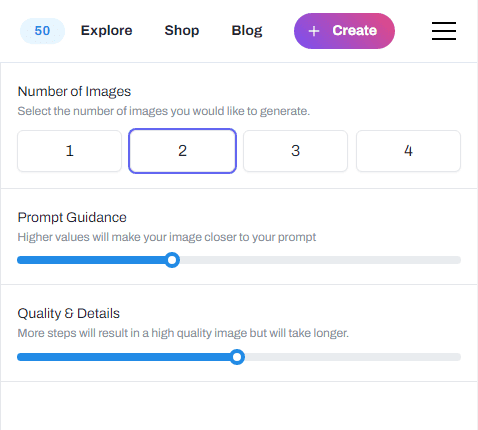Click the unfilled gray Prompt Guidance track
This screenshot has width=478, height=430.
[320, 260]
